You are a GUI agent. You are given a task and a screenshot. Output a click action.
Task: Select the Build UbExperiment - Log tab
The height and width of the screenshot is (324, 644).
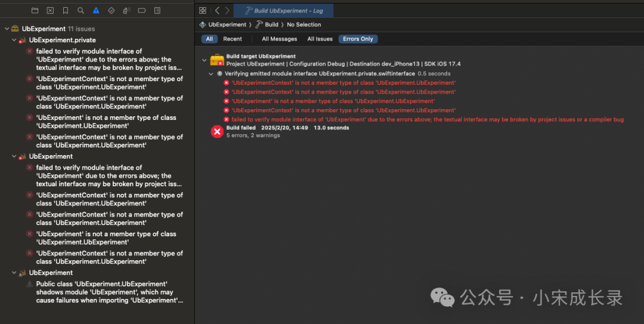pyautogui.click(x=283, y=11)
